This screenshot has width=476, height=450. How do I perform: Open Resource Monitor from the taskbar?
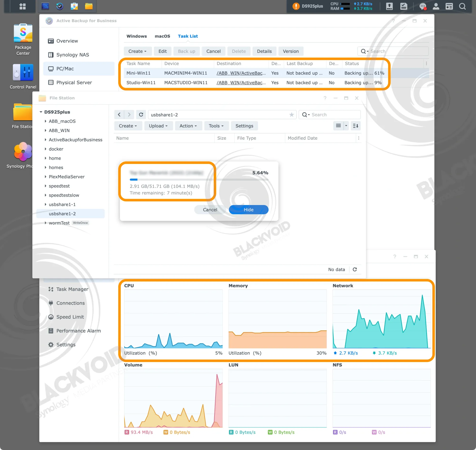pos(45,6)
